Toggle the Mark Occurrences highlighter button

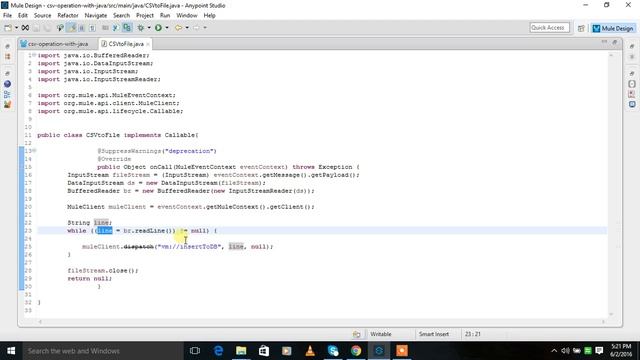pos(72,28)
